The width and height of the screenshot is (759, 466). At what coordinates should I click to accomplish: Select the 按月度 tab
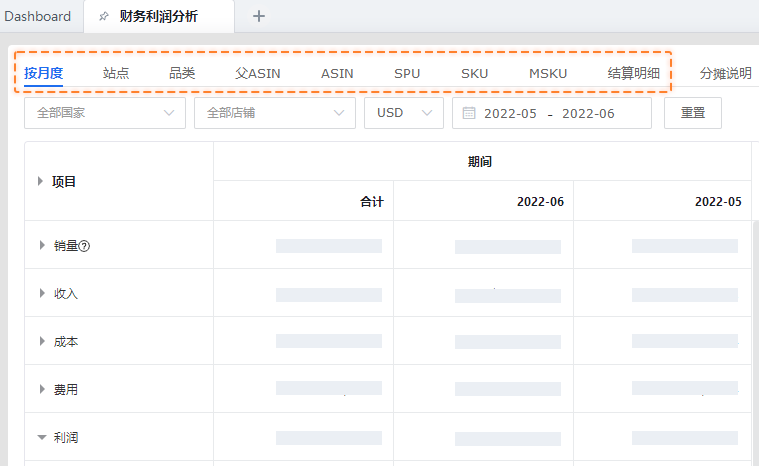[44, 74]
